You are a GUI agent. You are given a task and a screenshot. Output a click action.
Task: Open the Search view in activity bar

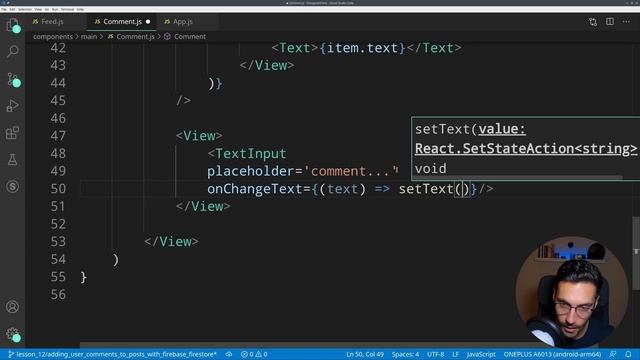(x=13, y=51)
